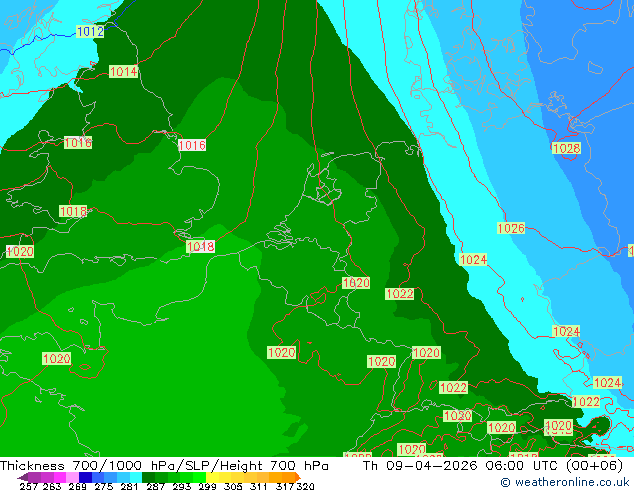Click the 1016 label with white background
Viewport: 634px width, 490px height.
(x=192, y=145)
